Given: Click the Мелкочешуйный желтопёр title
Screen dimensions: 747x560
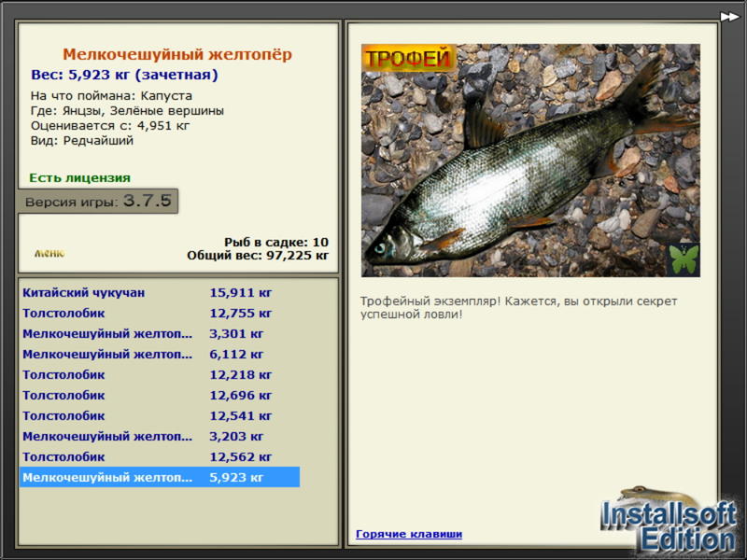Looking at the screenshot, I should click(x=177, y=54).
